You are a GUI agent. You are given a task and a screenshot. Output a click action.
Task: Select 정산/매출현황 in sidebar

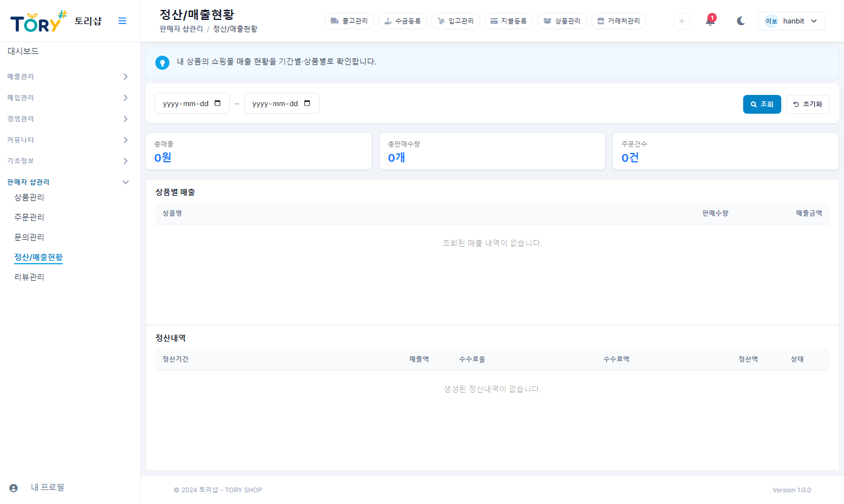pos(39,257)
